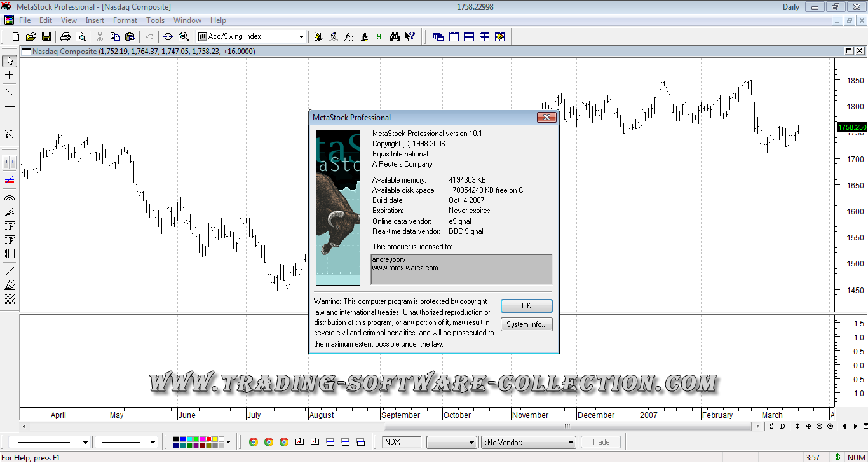Image resolution: width=868 pixels, height=463 pixels.
Task: Pick the red color swatch in the palette
Action: (208, 439)
